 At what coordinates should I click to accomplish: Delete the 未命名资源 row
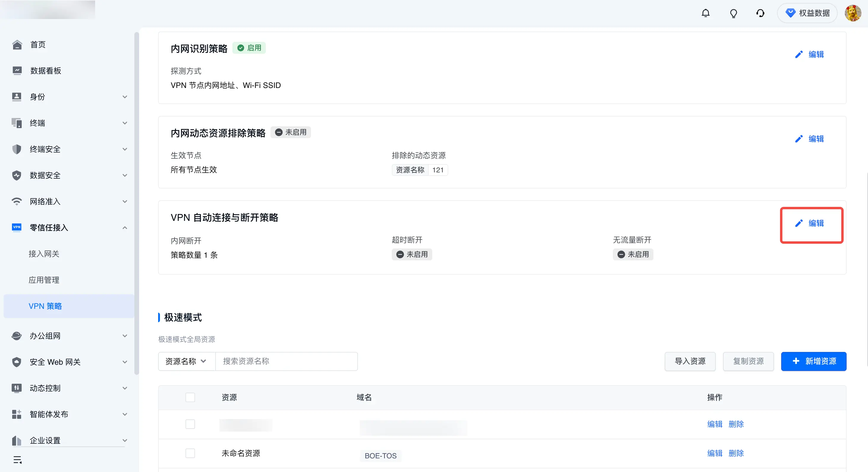pos(736,453)
